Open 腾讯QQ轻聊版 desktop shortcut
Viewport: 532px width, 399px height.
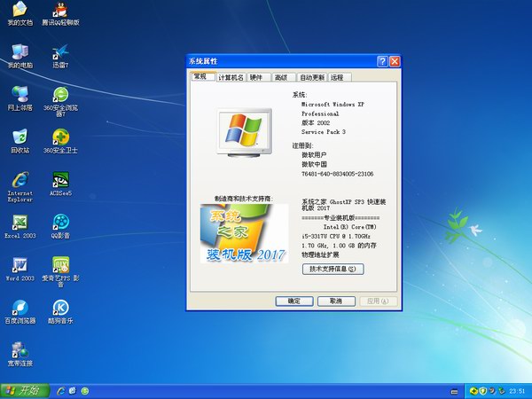point(60,13)
